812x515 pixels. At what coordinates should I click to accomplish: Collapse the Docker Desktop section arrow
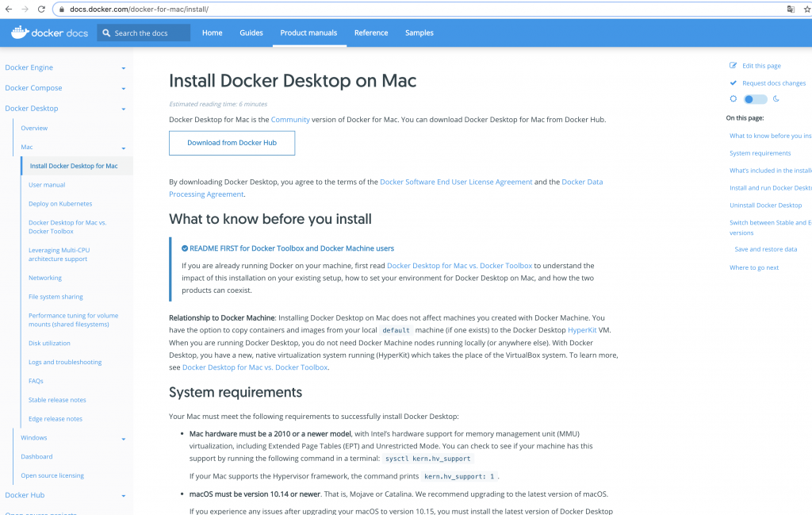coord(123,109)
